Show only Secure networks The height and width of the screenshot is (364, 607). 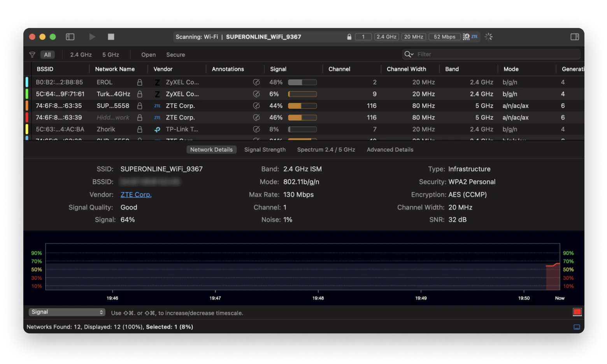click(175, 55)
